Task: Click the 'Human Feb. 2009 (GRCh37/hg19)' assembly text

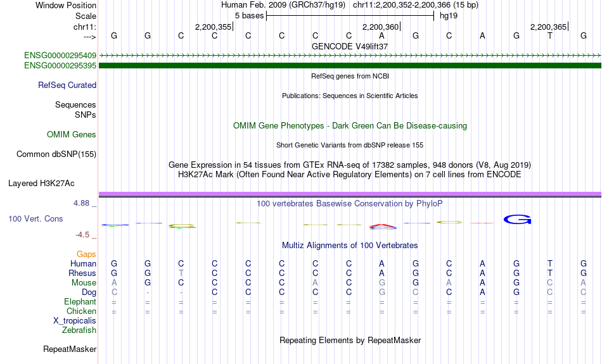Action: pos(283,5)
